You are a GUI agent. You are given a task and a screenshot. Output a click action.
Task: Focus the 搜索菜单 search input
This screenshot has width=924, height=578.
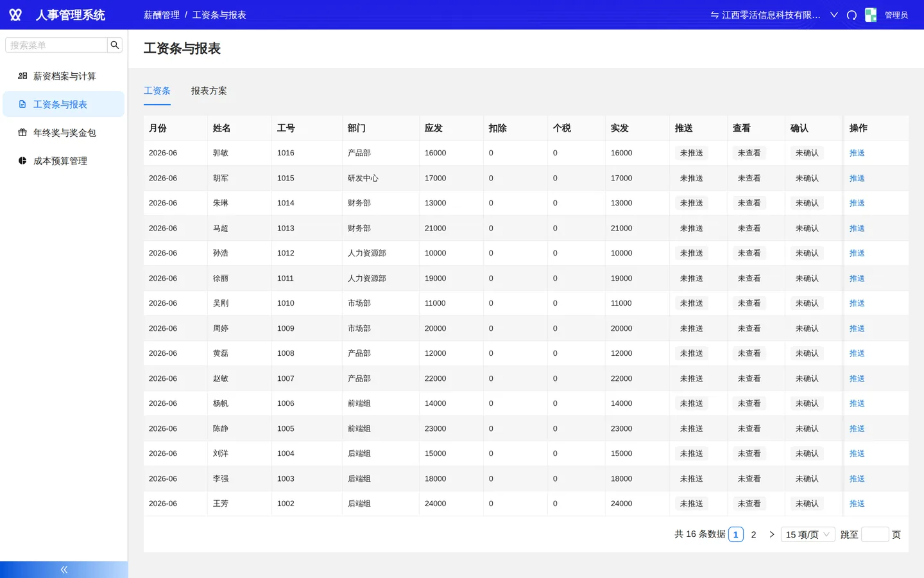point(56,45)
